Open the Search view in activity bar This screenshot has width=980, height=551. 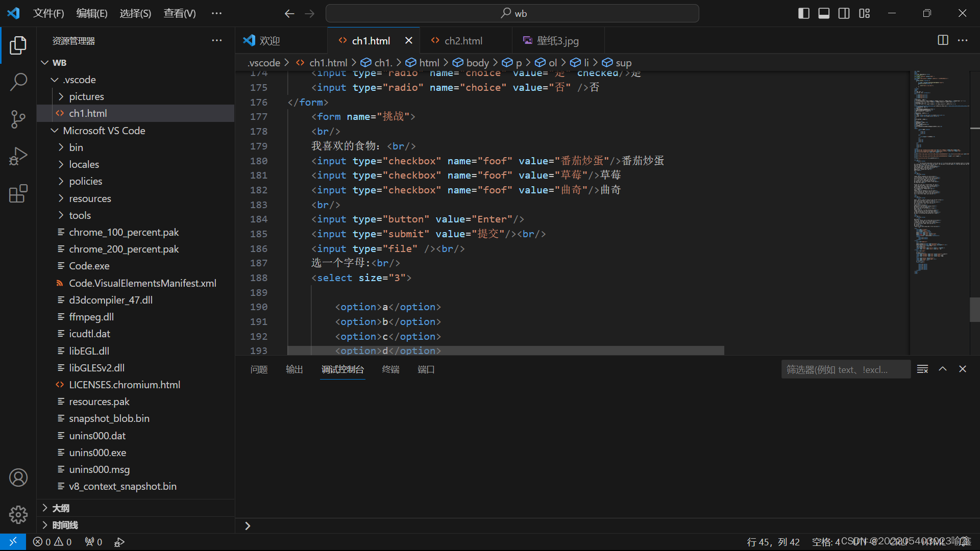18,82
